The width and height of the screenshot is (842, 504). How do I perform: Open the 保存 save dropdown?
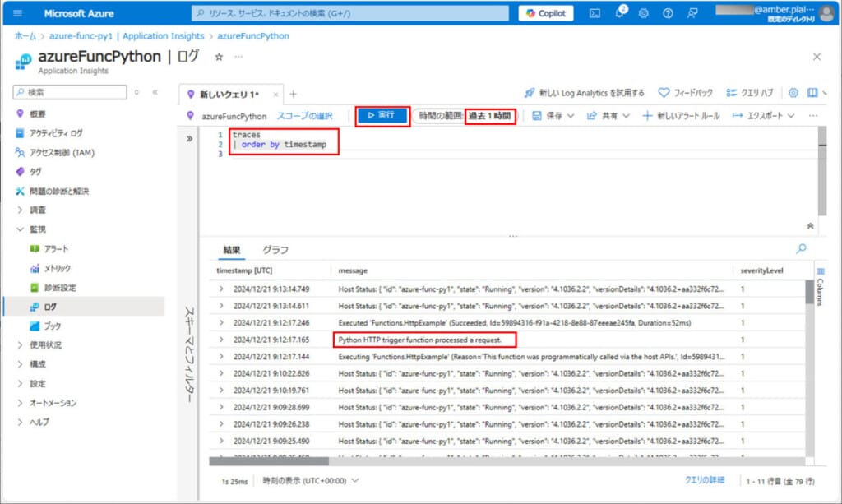point(553,116)
